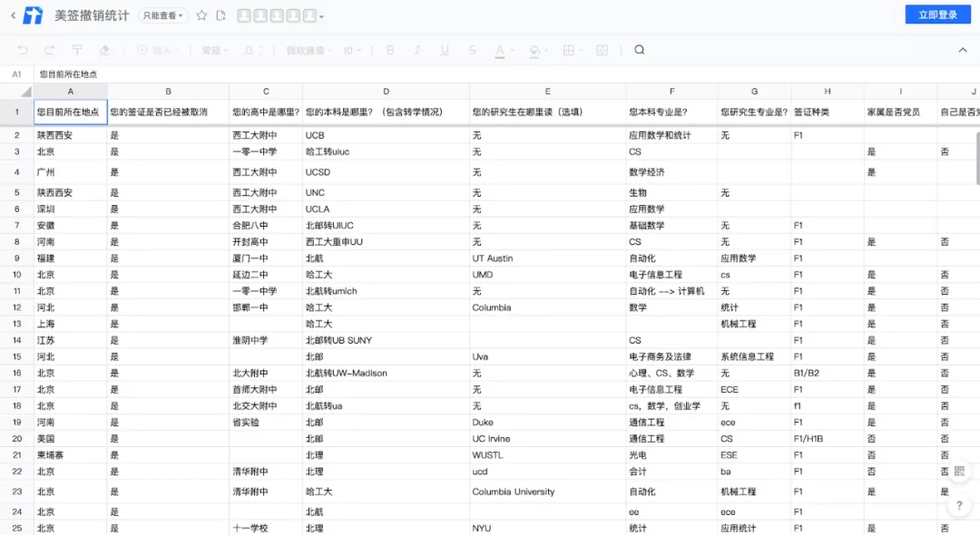Go back using the left chevron

(13, 15)
